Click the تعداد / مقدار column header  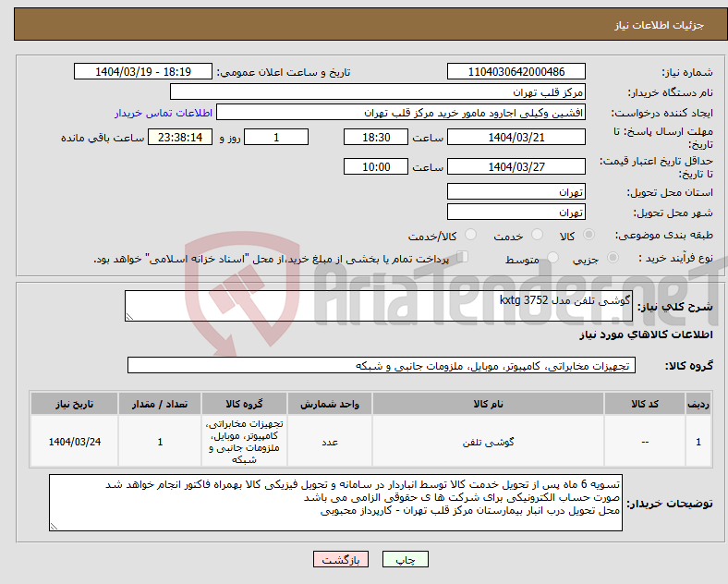point(160,404)
